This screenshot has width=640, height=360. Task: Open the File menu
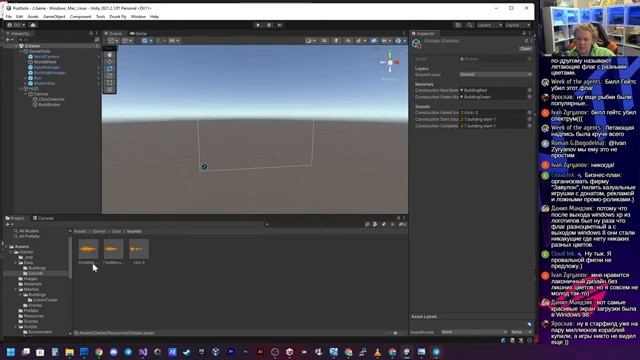point(9,17)
